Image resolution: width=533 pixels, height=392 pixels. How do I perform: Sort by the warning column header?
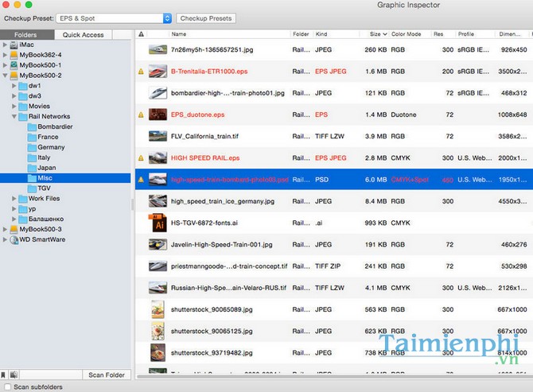coord(141,34)
